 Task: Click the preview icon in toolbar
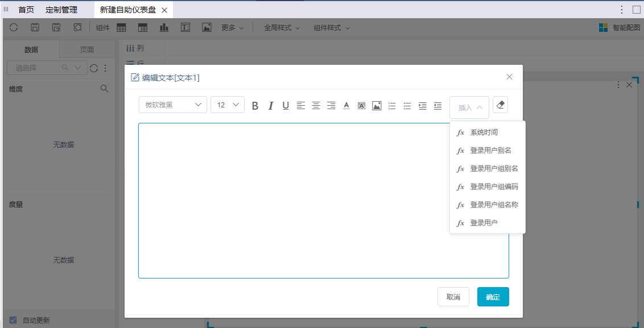click(77, 27)
